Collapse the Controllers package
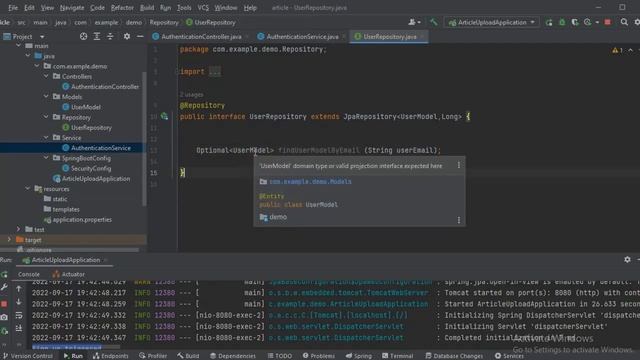This screenshot has width=640, height=360. (x=46, y=76)
